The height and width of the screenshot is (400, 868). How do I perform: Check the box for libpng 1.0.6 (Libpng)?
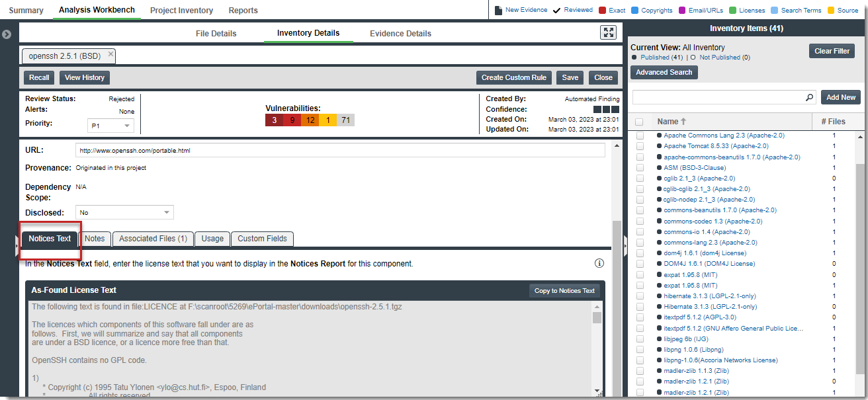(x=640, y=349)
